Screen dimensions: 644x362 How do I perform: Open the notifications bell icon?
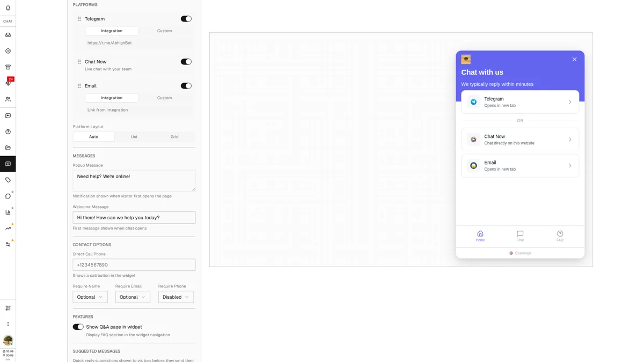pyautogui.click(x=8, y=8)
